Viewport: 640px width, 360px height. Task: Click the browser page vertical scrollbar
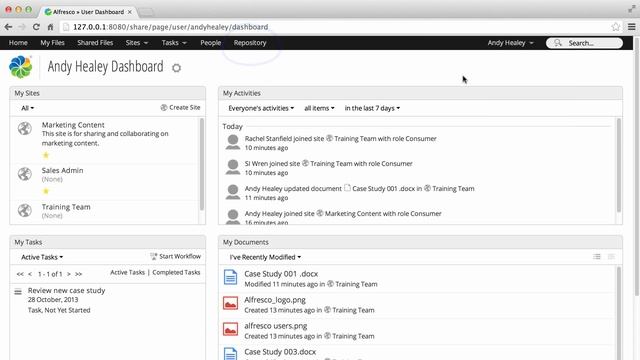(x=637, y=167)
